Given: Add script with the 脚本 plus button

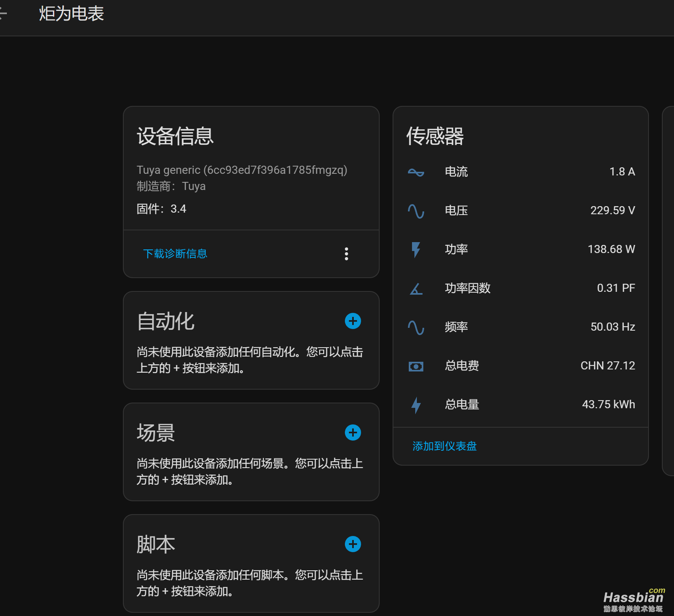Looking at the screenshot, I should click(x=353, y=544).
